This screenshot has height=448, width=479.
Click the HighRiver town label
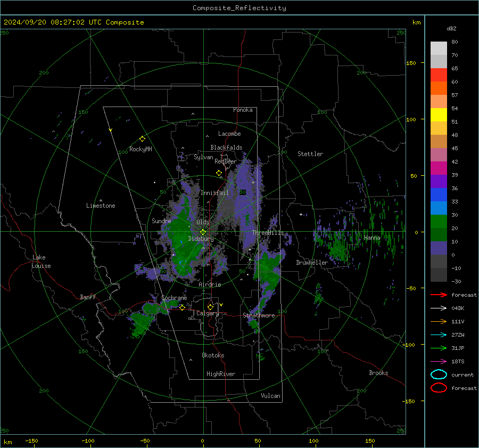point(221,374)
